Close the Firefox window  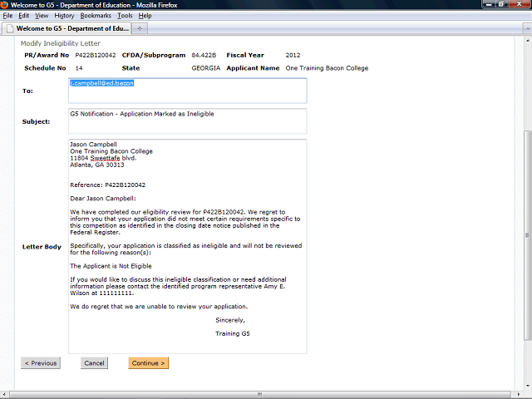coord(519,4)
